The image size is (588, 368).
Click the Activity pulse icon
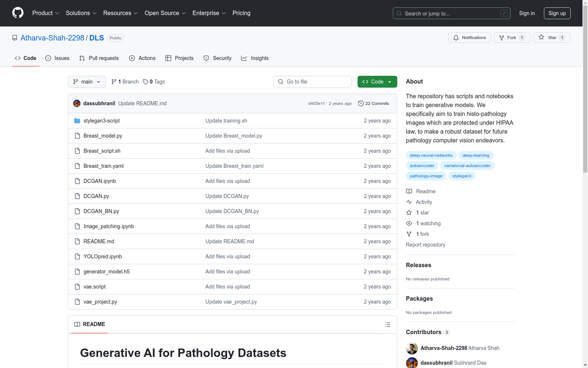tap(409, 202)
